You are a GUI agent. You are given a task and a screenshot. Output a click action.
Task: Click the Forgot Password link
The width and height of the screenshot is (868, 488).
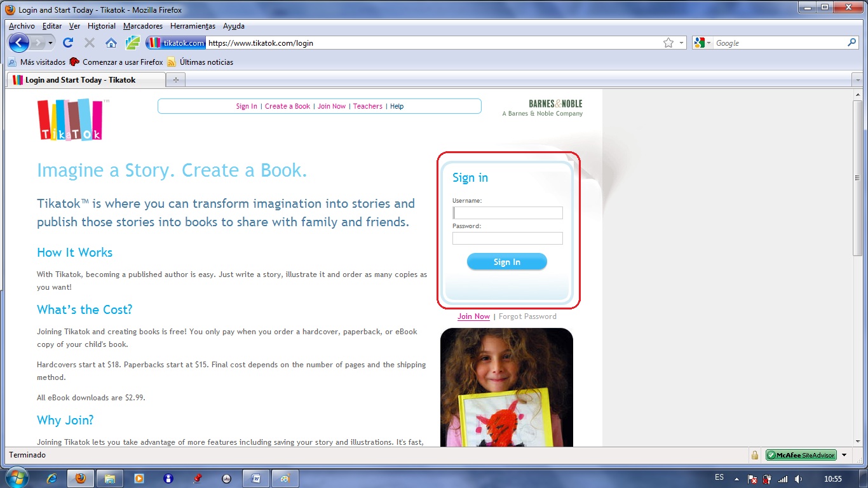(527, 316)
